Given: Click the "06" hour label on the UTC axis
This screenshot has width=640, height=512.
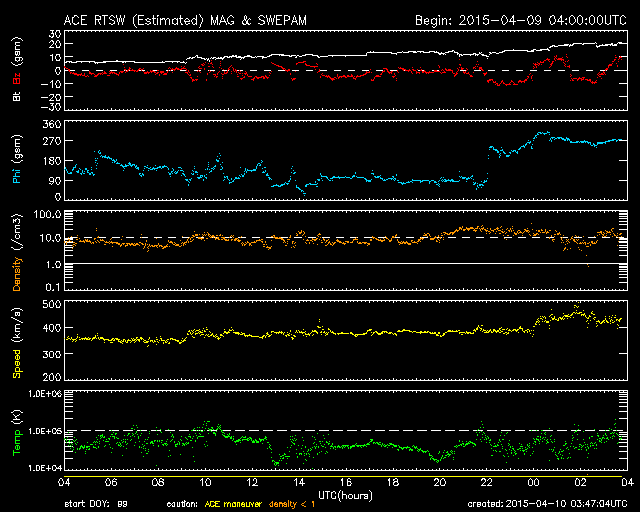Looking at the screenshot, I should point(111,483).
